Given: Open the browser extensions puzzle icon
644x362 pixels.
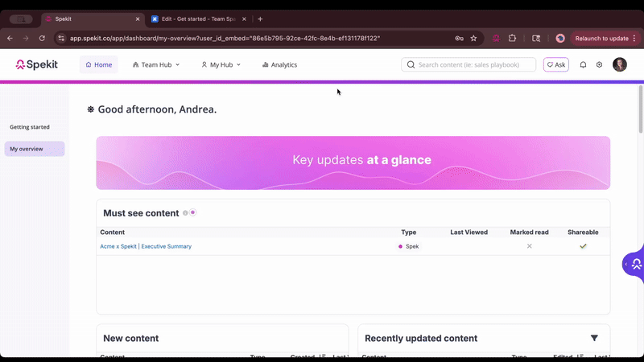Looking at the screenshot, I should (512, 38).
